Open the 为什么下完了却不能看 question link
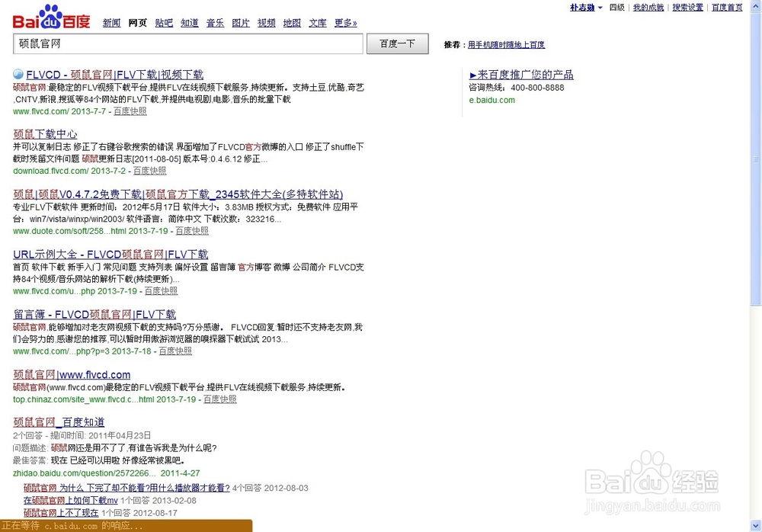 126,488
